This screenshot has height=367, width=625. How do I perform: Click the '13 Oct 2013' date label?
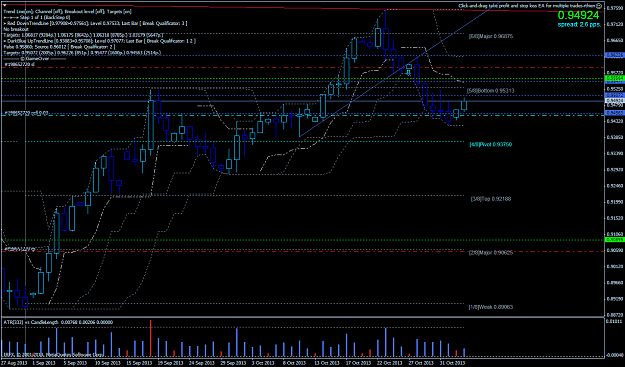tap(327, 363)
